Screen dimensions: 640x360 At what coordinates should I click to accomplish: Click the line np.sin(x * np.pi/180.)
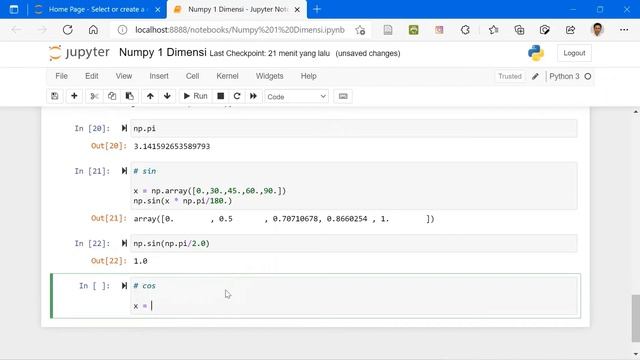pos(182,201)
